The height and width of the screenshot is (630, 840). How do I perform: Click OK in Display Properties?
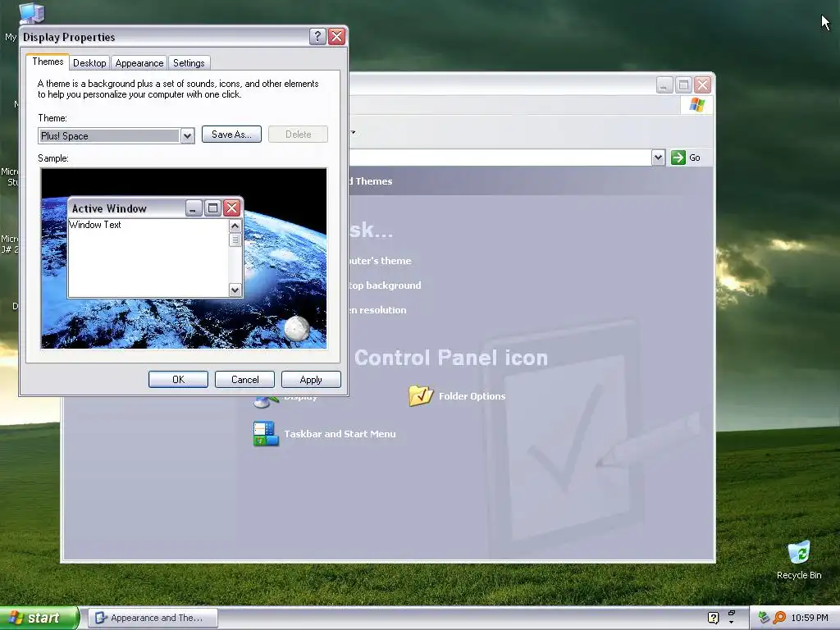coord(178,379)
